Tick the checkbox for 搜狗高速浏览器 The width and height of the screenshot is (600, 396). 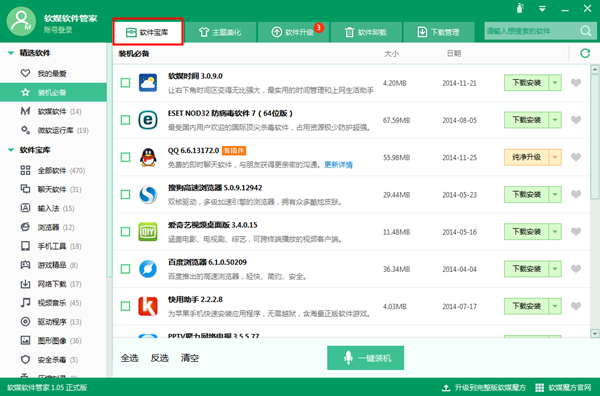[x=126, y=194]
